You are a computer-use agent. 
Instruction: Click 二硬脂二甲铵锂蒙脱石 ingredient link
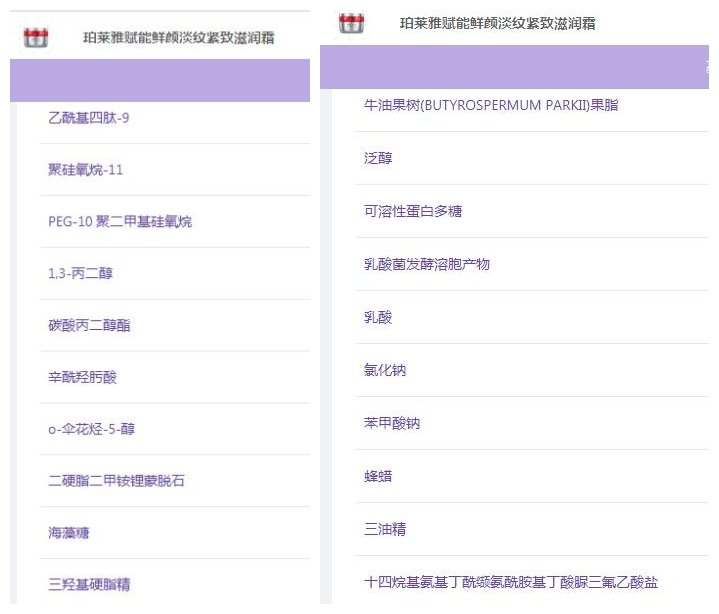[x=116, y=481]
